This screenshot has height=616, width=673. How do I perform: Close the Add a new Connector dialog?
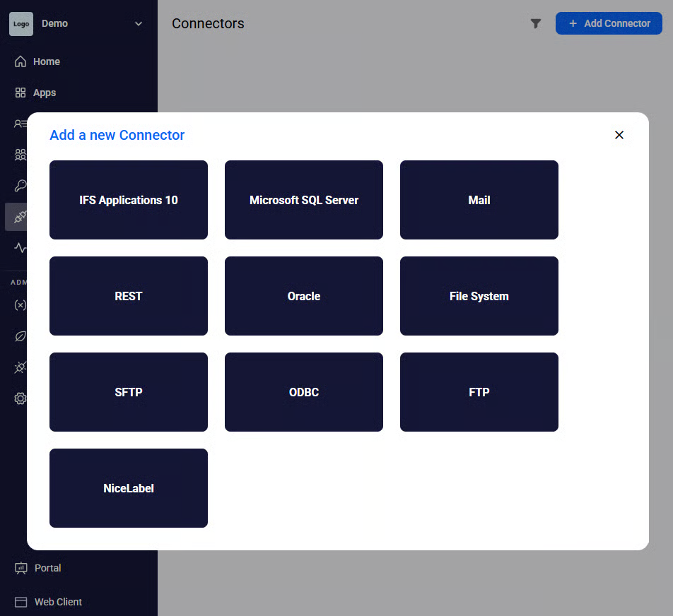(x=619, y=135)
